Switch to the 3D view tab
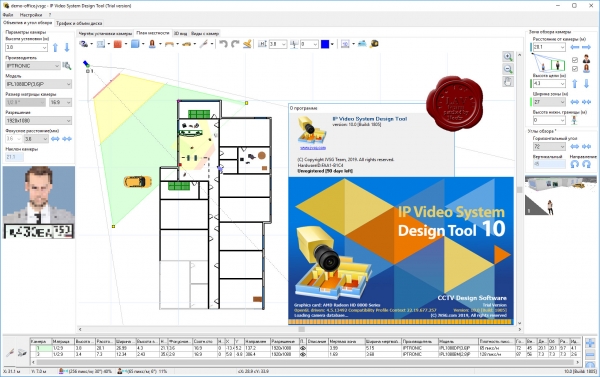 181,34
